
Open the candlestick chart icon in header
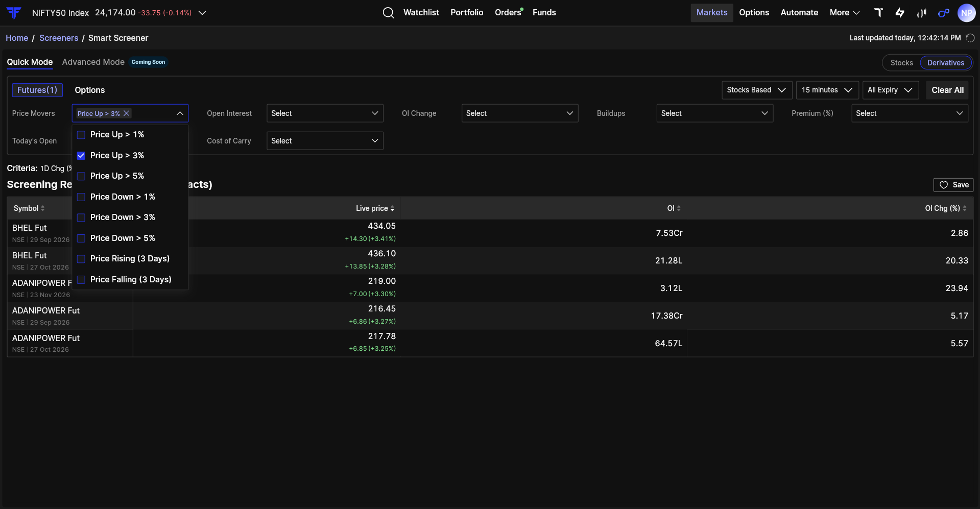tap(922, 13)
